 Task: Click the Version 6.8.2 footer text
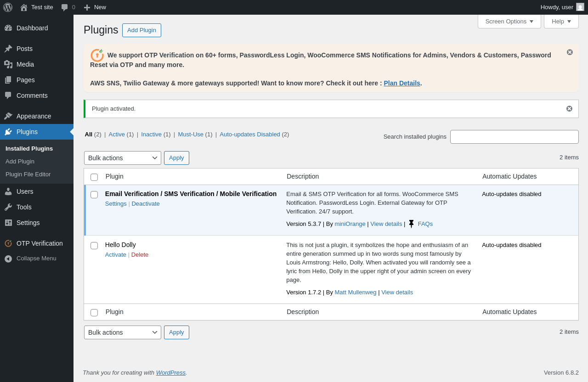tap(561, 373)
